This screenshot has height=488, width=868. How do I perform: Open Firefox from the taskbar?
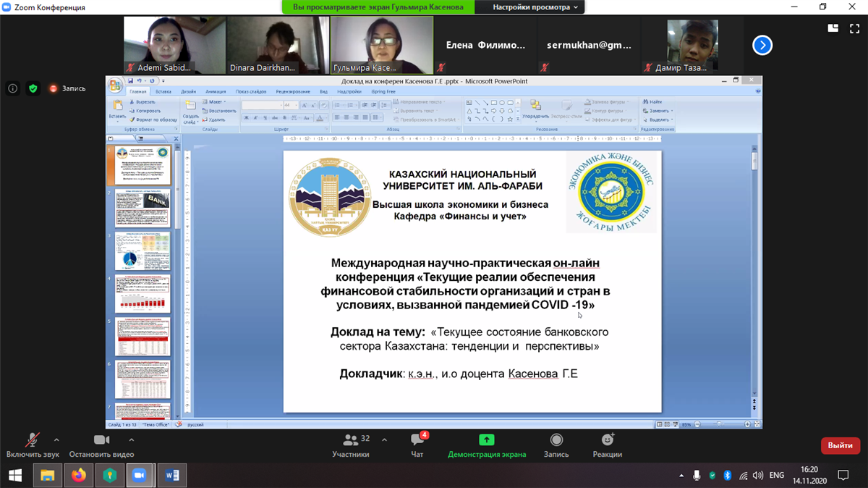[78, 475]
